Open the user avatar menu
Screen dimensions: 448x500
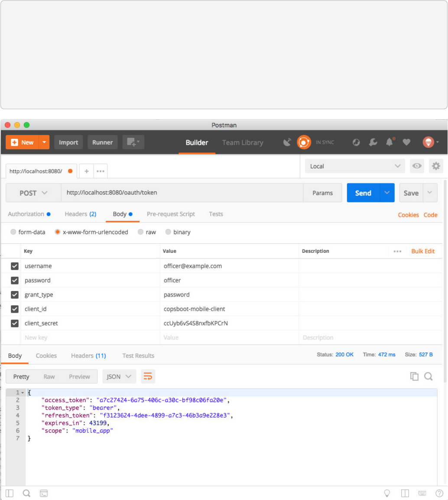pos(431,142)
